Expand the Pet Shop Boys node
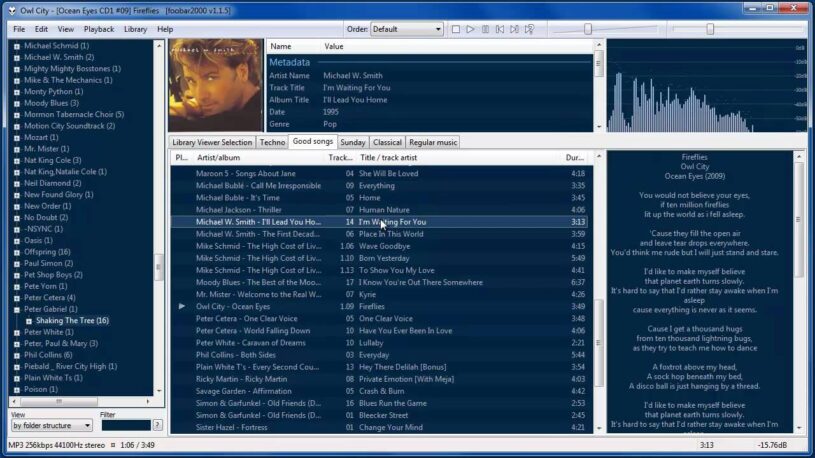Image resolution: width=815 pixels, height=458 pixels. pos(17,275)
